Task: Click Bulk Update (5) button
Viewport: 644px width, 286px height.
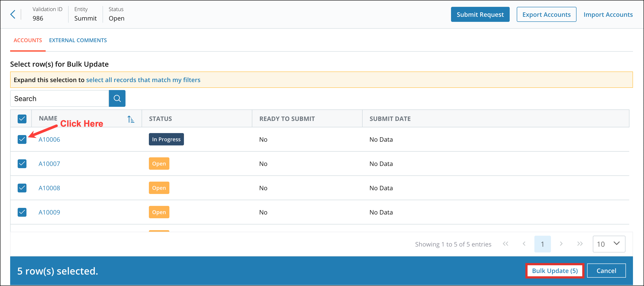Action: [x=554, y=271]
